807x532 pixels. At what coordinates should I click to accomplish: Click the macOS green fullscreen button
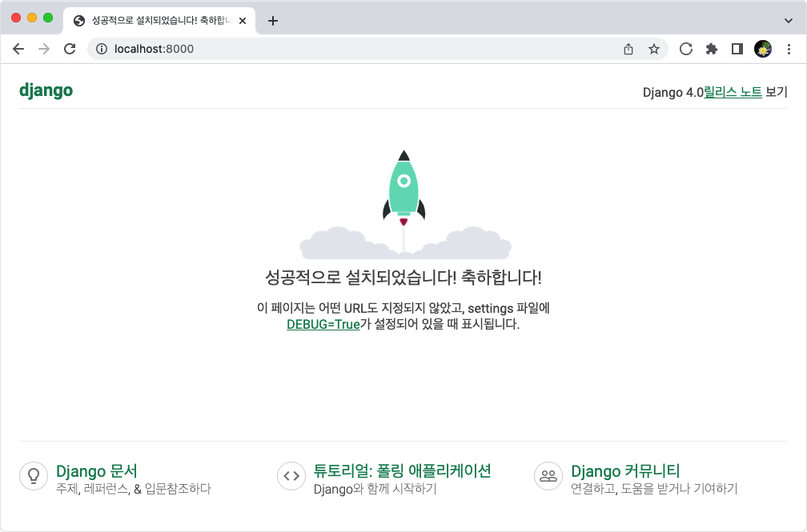[x=48, y=18]
